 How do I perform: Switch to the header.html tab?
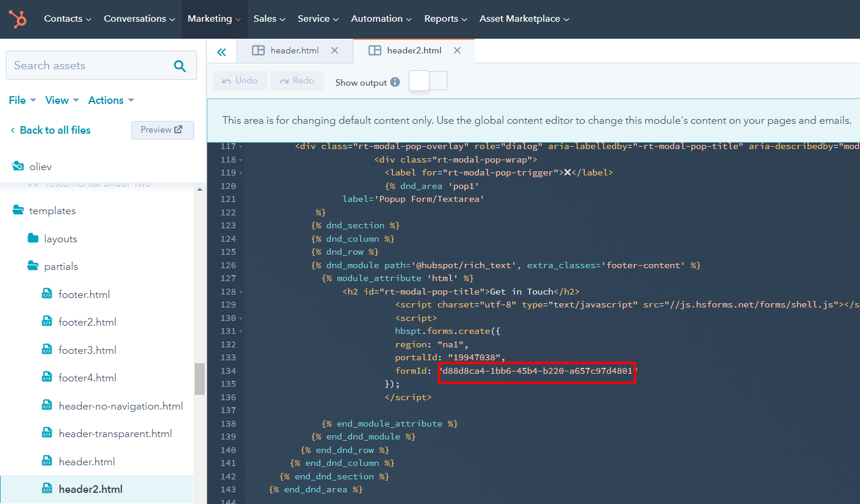coord(294,50)
